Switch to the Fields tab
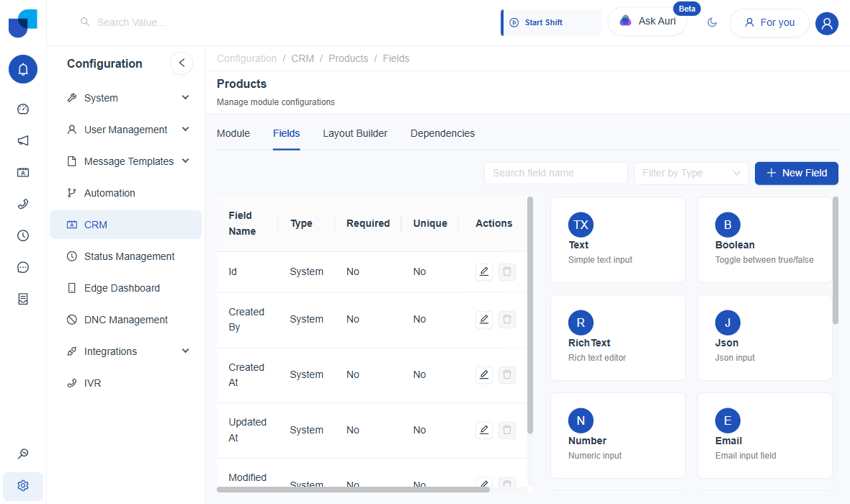 [286, 133]
